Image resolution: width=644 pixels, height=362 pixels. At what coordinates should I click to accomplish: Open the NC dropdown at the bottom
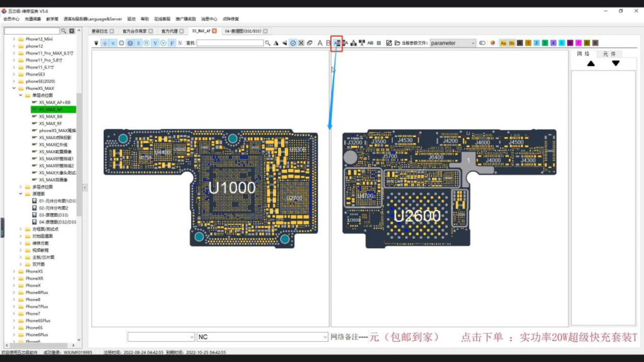pyautogui.click(x=262, y=337)
